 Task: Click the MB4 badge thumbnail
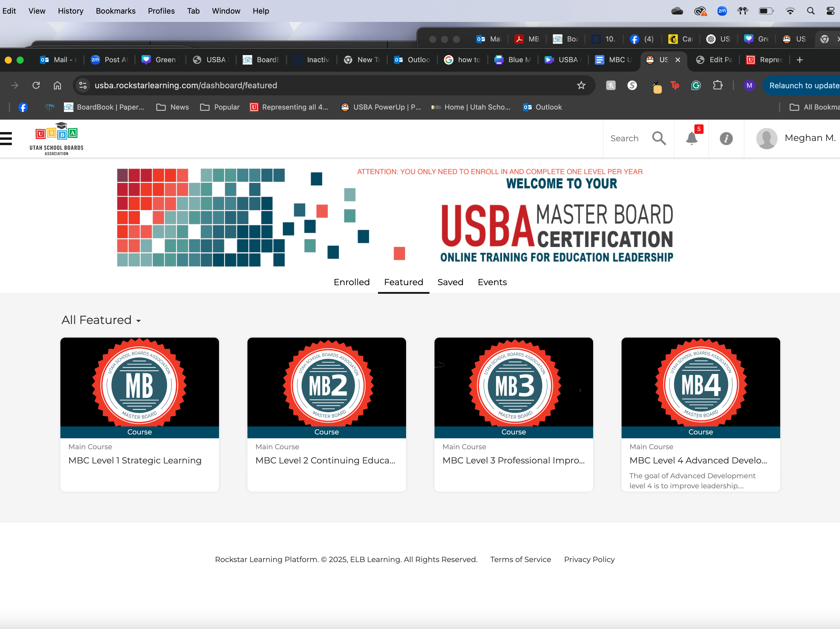[x=701, y=382]
